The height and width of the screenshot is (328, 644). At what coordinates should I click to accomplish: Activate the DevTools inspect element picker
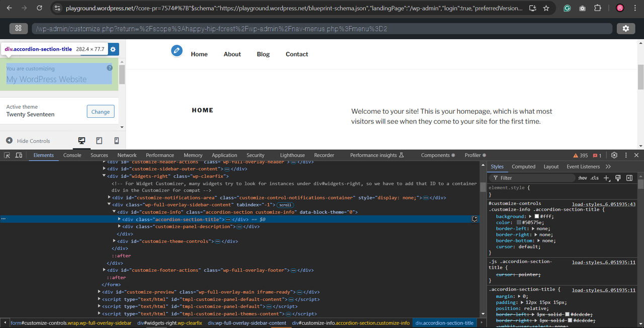point(7,155)
